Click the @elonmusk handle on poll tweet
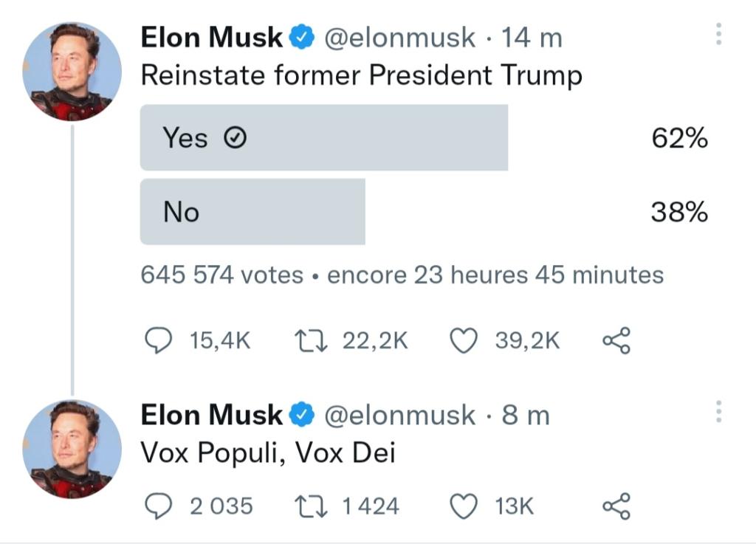 (x=400, y=37)
